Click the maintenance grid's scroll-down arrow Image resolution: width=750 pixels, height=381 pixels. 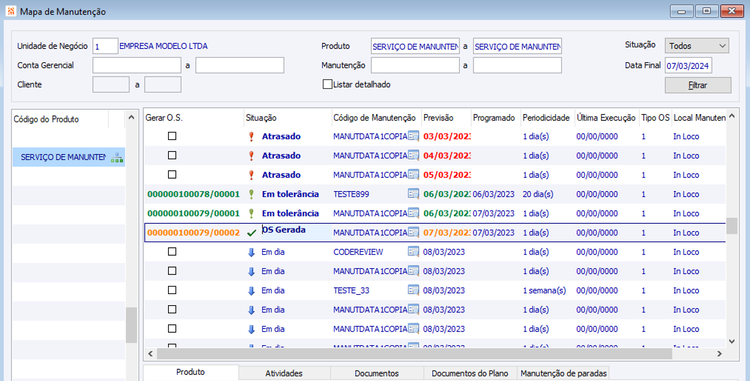(731, 341)
